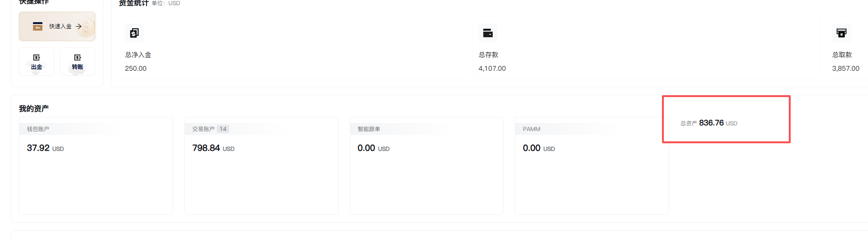Click the 总资产 836.76 USD total
Viewport: 868px width, 238px height.
pos(711,123)
